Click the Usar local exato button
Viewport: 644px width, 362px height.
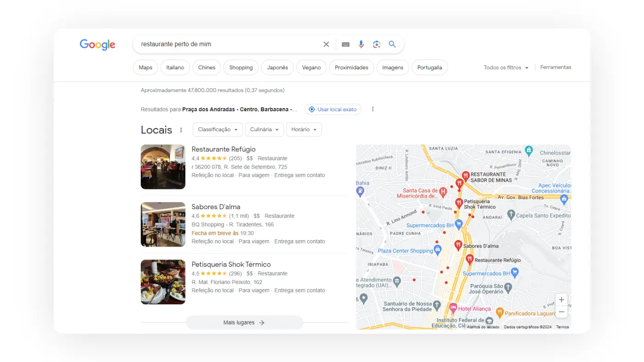(333, 109)
